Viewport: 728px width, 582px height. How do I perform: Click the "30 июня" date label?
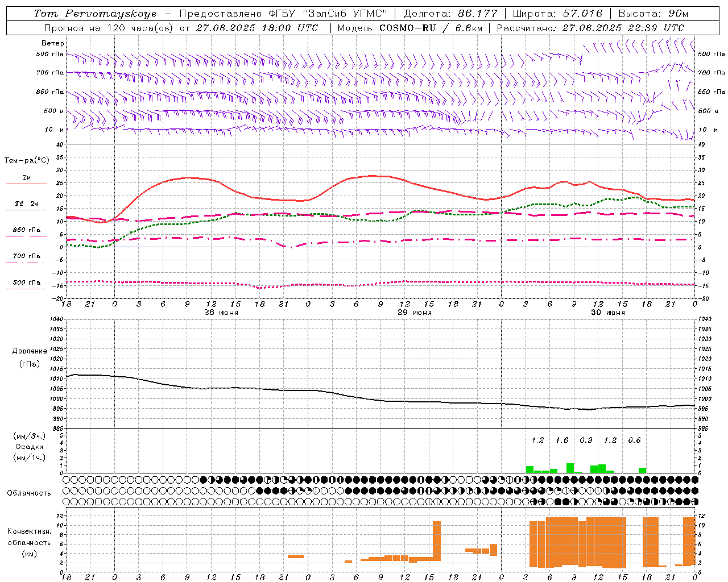click(x=608, y=313)
